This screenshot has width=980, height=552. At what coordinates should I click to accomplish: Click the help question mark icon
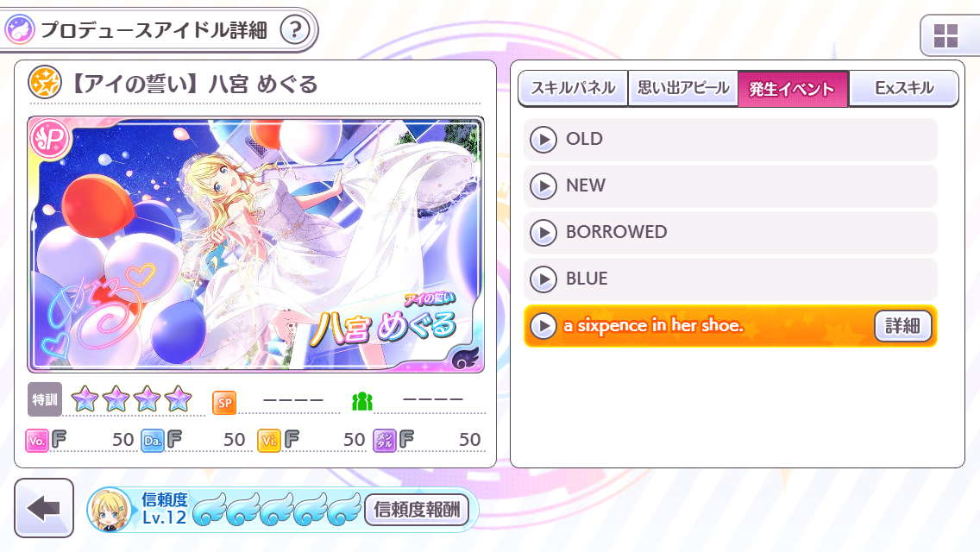coord(295,29)
